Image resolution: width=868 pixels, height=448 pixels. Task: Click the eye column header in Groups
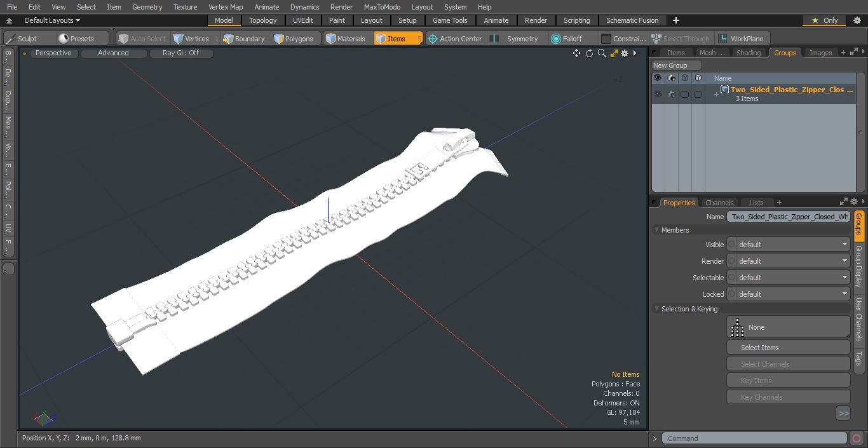[x=658, y=78]
